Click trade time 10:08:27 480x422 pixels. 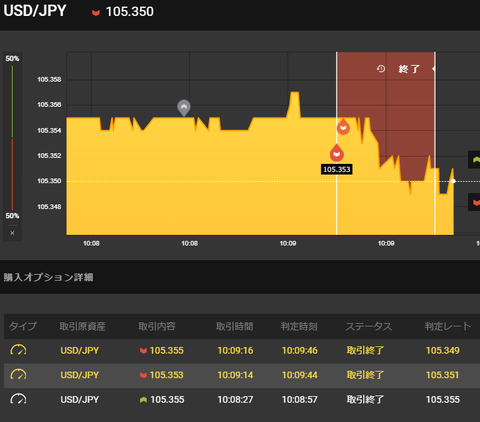pos(235,399)
